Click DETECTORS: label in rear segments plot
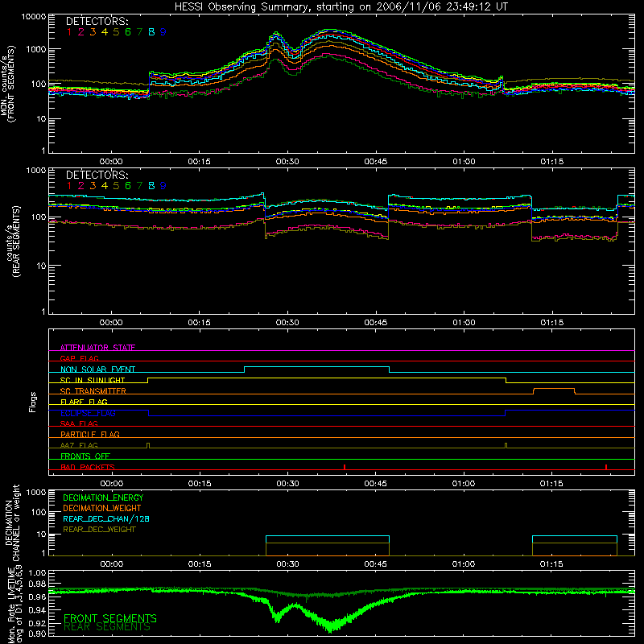This screenshot has height=644, width=644. [97, 175]
